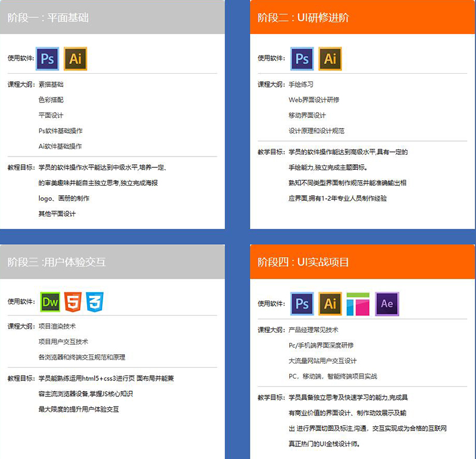Image resolution: width=476 pixels, height=459 pixels.
Task: Select the Illustrator icon under 阶段二 UI研修进阶
Action: [330, 58]
